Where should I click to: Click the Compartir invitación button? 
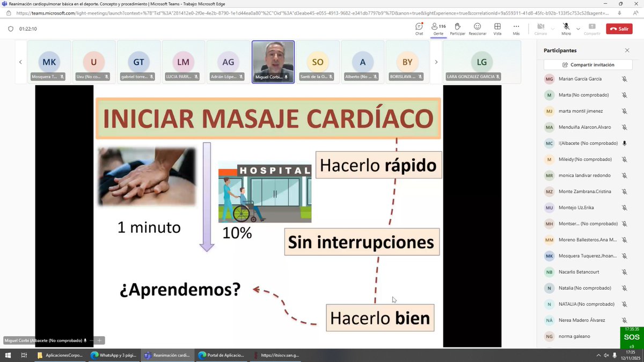point(587,63)
